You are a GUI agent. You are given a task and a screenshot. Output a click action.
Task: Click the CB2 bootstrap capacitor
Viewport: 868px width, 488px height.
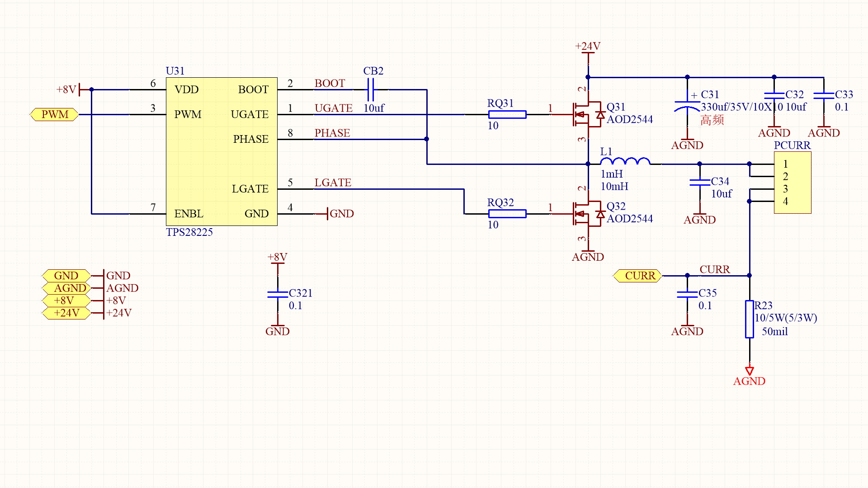pyautogui.click(x=371, y=89)
